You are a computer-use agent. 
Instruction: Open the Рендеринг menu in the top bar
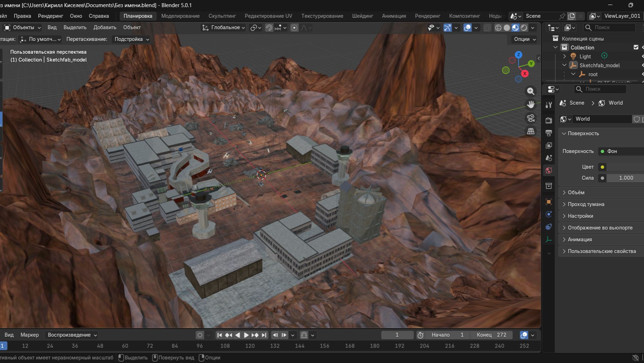[50, 16]
